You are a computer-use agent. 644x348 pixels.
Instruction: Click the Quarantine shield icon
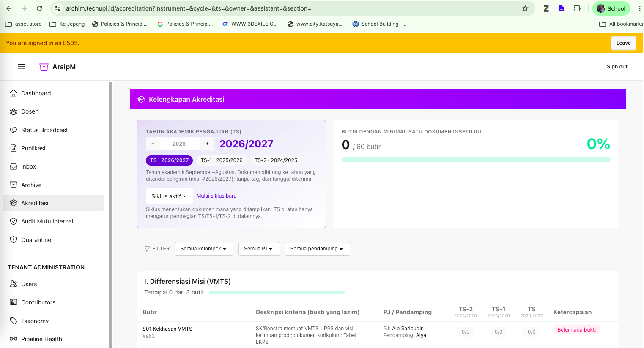14,240
